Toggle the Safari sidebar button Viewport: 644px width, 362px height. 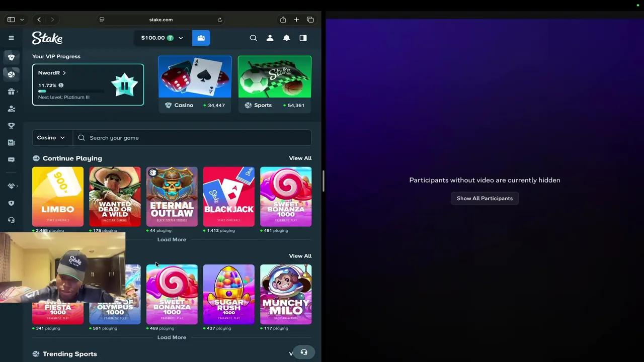click(11, 20)
